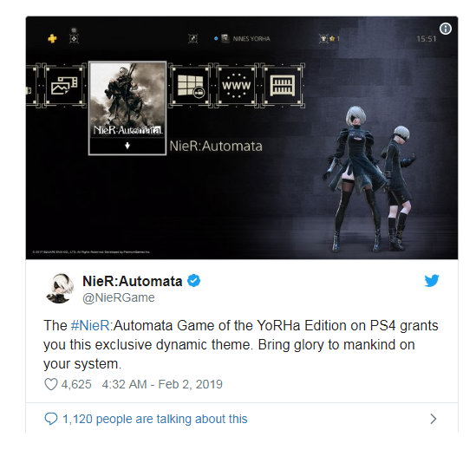Open the Capture Gallery tile
Image resolution: width=476 pixels, height=450 pixels.
point(64,86)
